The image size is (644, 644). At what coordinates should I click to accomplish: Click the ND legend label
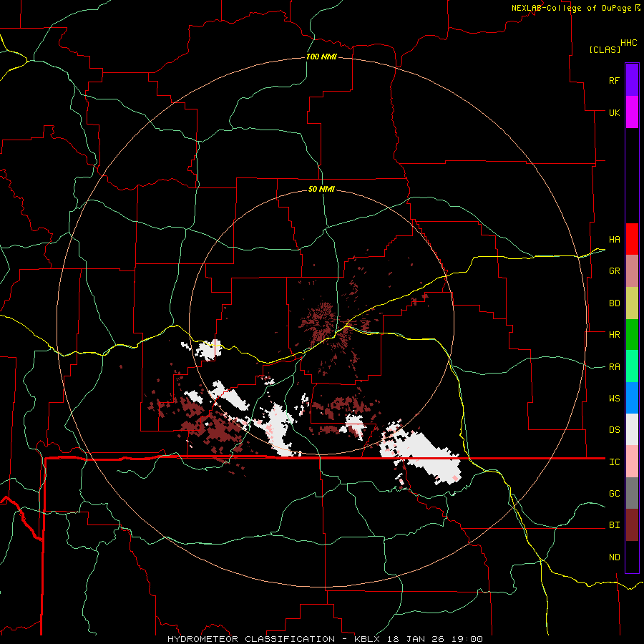614,557
